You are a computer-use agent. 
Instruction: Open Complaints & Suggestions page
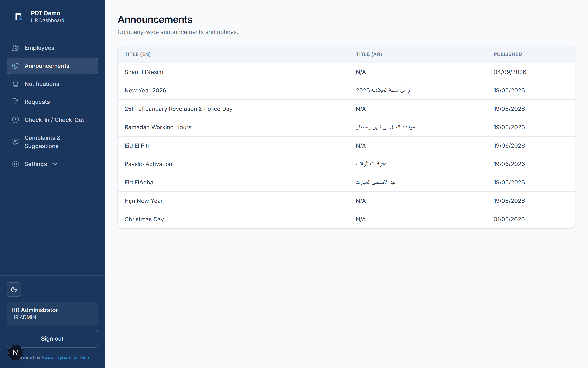(x=52, y=142)
